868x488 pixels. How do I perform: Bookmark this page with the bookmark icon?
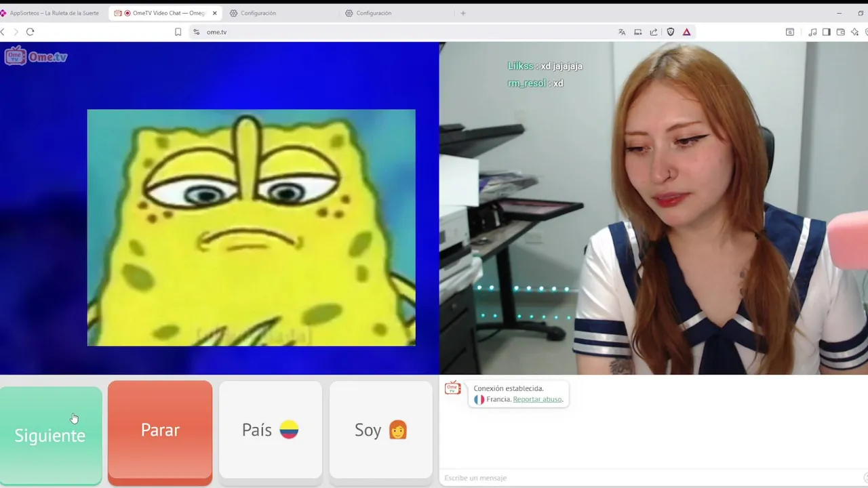coord(178,32)
